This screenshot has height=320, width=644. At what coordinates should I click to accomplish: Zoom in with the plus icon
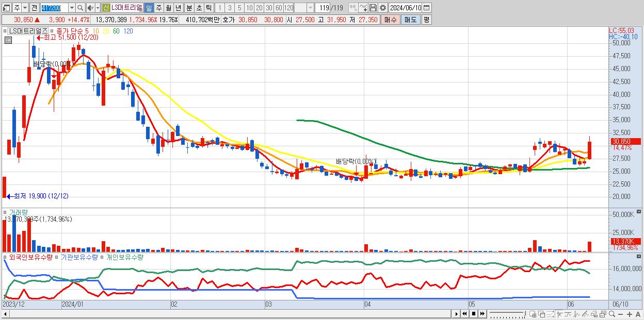630,314
